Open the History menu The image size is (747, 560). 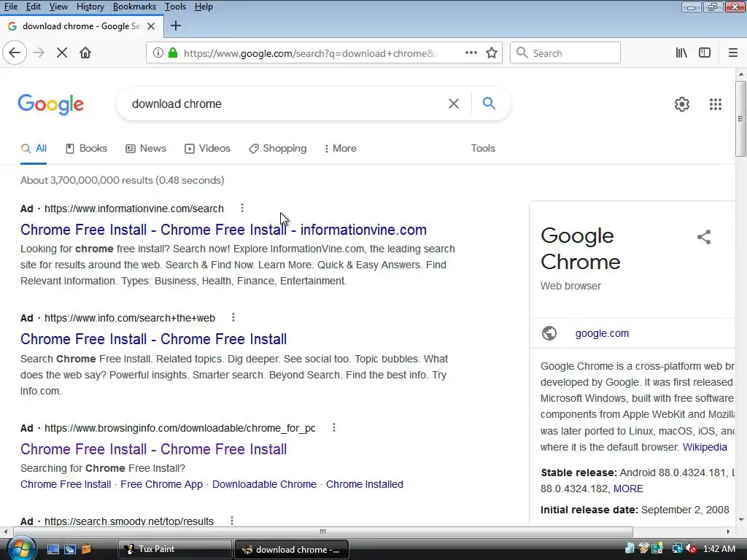[x=90, y=7]
